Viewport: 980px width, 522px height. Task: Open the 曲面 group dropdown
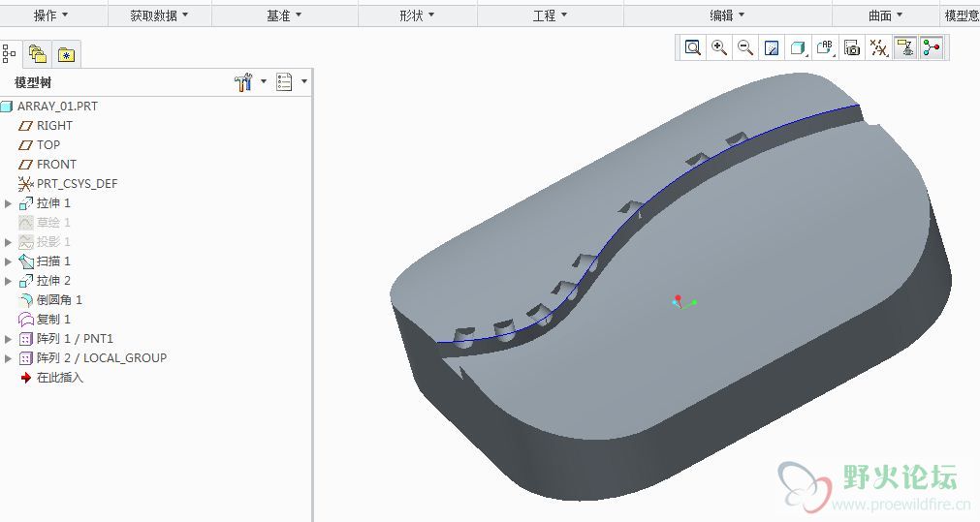coord(886,15)
